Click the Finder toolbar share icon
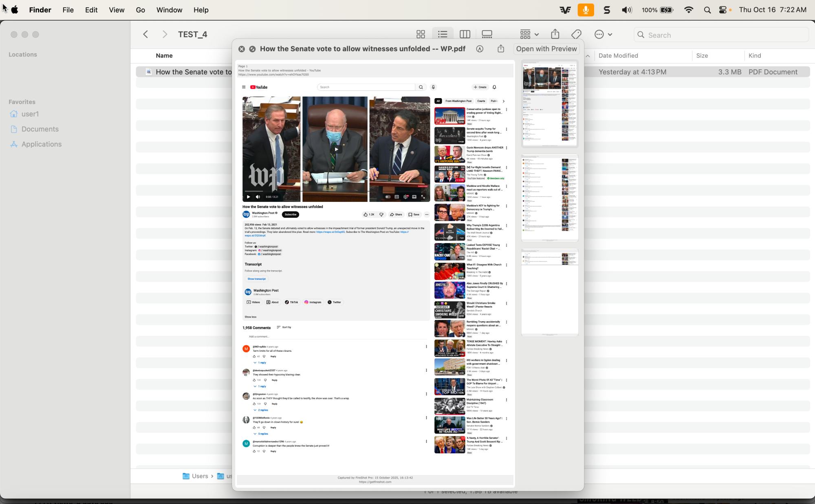The width and height of the screenshot is (815, 504). 555,35
